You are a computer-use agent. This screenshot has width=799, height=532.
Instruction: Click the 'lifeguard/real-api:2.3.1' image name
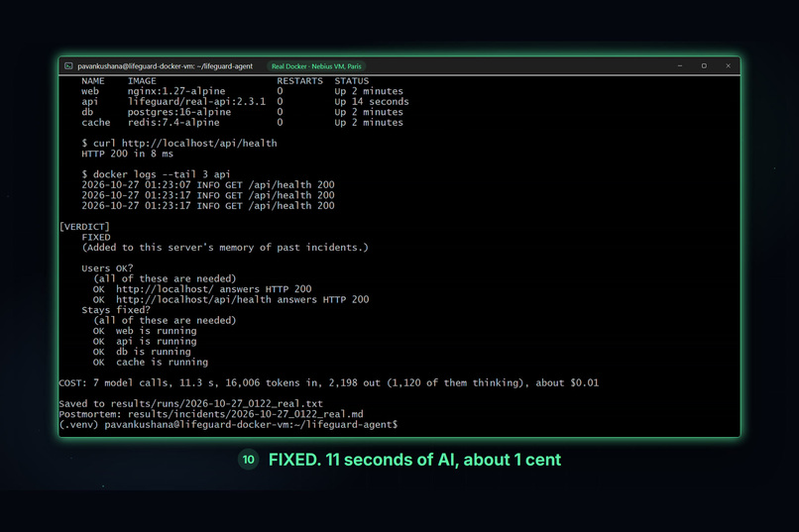(196, 102)
